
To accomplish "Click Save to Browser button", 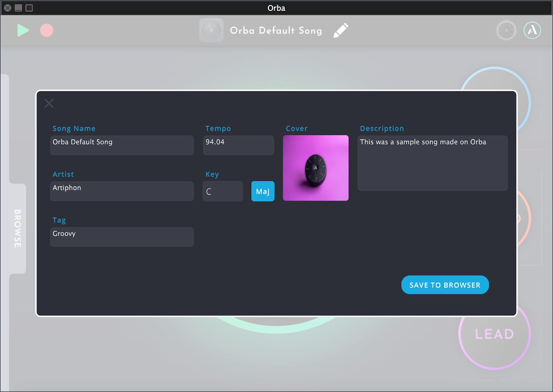I will (445, 285).
